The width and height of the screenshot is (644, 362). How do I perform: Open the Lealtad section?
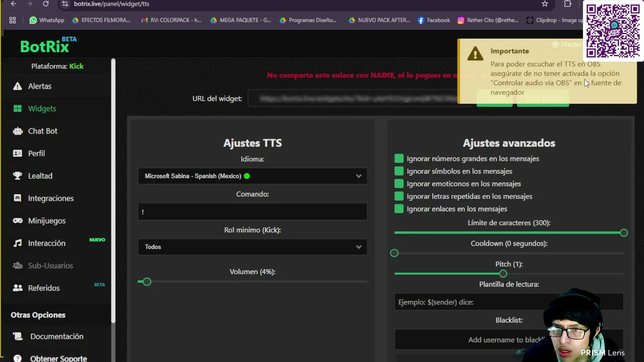tap(40, 176)
